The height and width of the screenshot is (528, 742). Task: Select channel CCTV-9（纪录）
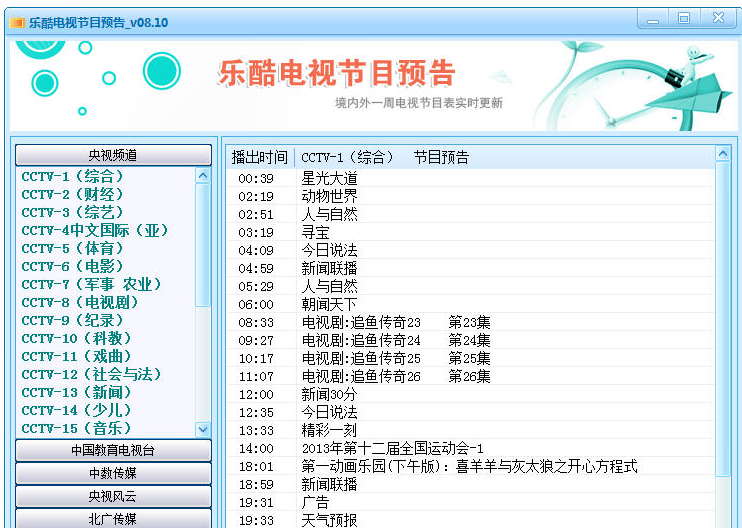(x=72, y=320)
